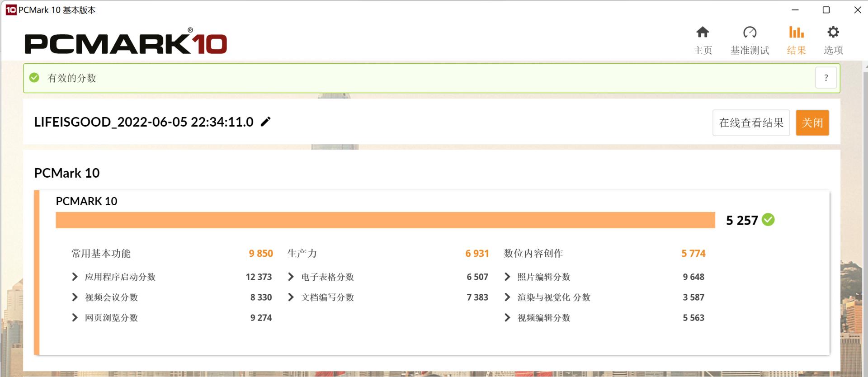This screenshot has width=868, height=377.
Task: Click the vertical scrollbar on the right
Action: (x=865, y=219)
